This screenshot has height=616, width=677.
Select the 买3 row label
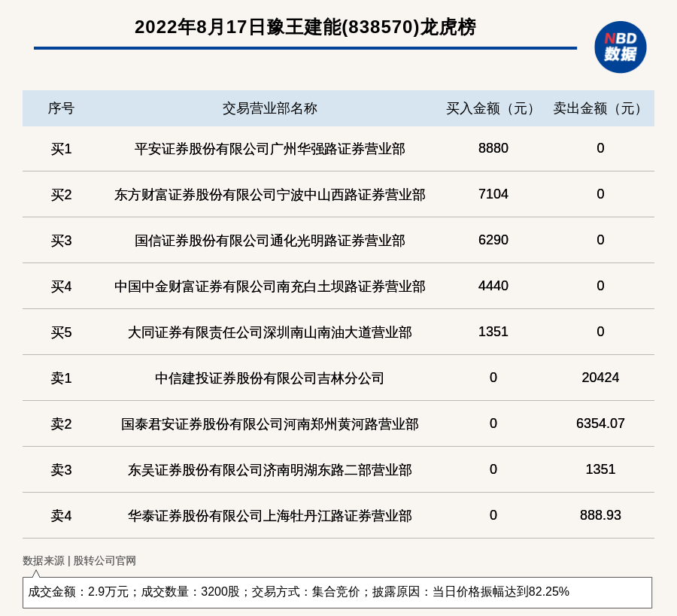61,241
